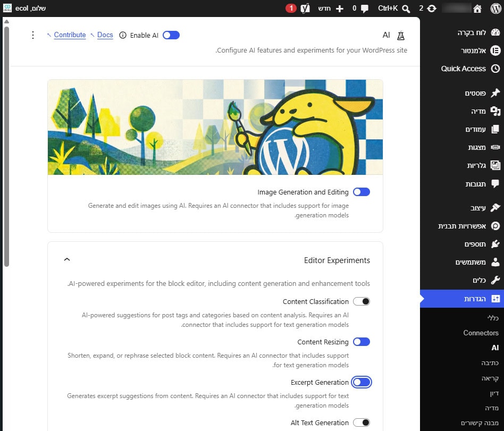Open Quick Access menu label
504x431 pixels.
tap(463, 69)
